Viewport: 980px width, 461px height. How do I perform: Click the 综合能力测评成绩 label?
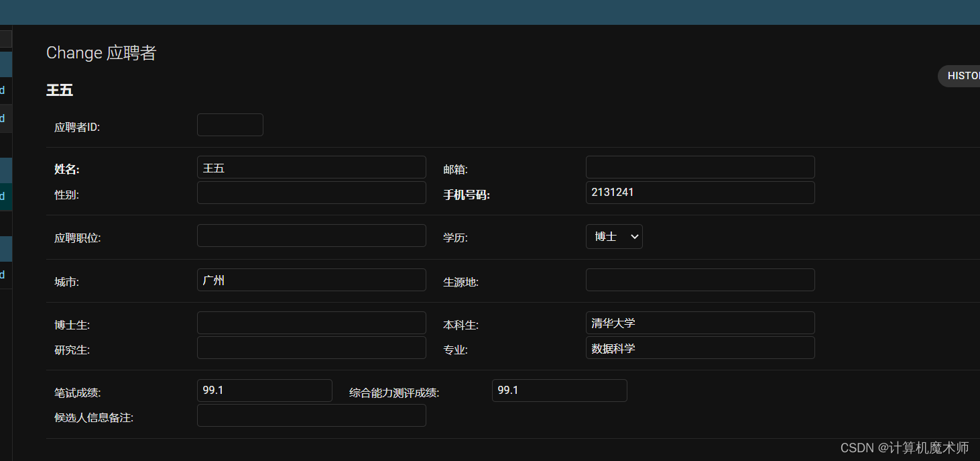tap(394, 393)
